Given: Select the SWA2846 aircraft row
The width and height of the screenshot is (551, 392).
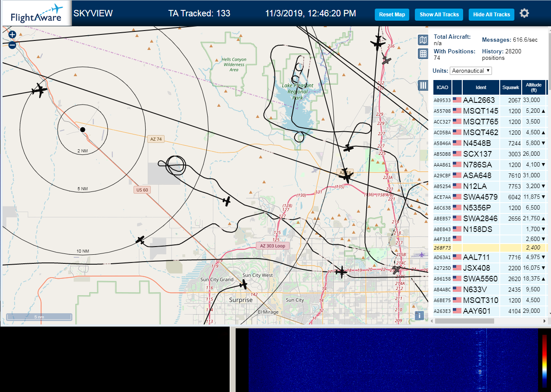Looking at the screenshot, I should (490, 218).
